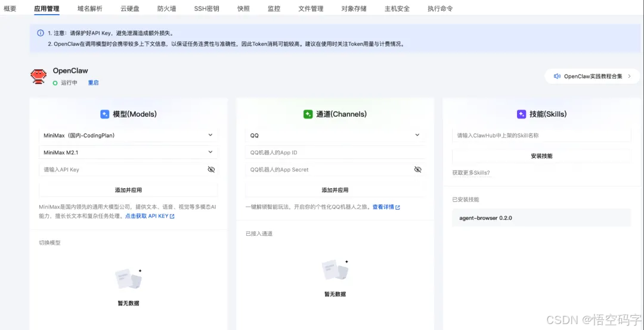Click the 已安装技能 label
The image size is (644, 330).
pyautogui.click(x=465, y=200)
